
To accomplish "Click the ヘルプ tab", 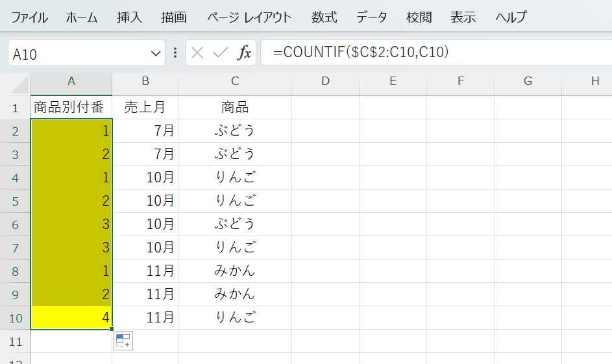I will click(x=511, y=18).
